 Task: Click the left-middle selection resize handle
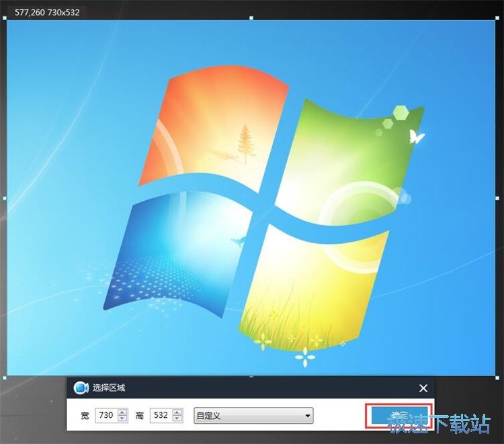point(5,198)
